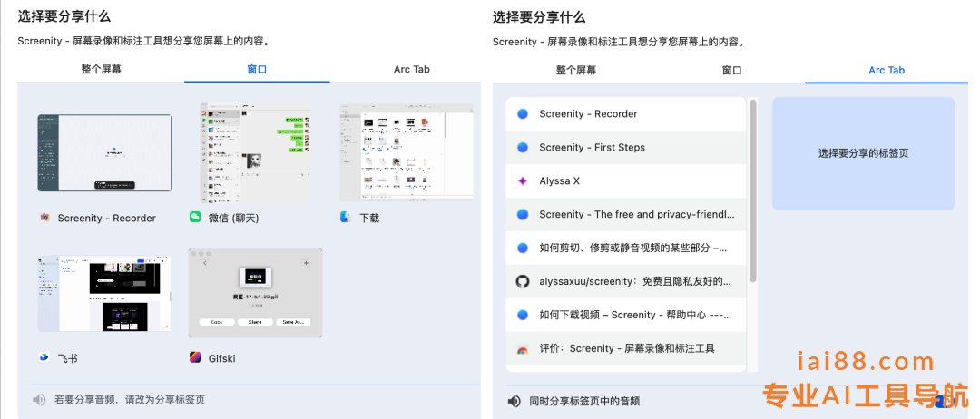Click the GitHub icon in the tab list
The height and width of the screenshot is (419, 980).
coord(523,281)
